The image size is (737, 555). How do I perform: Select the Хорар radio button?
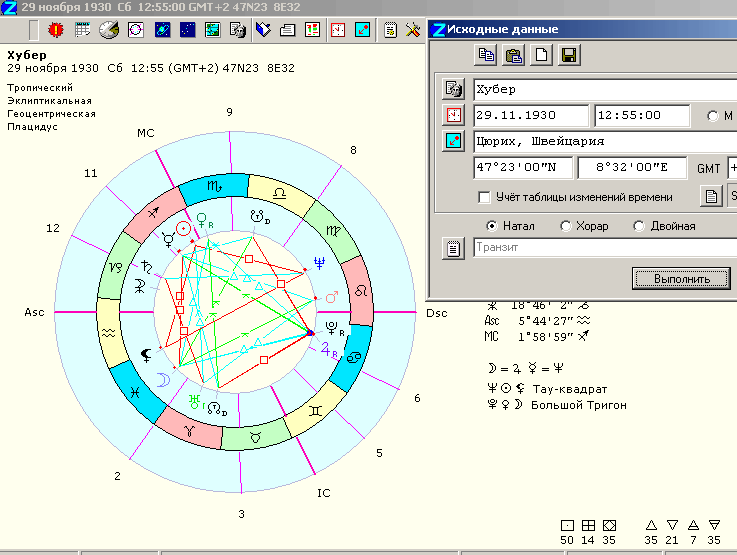click(565, 226)
